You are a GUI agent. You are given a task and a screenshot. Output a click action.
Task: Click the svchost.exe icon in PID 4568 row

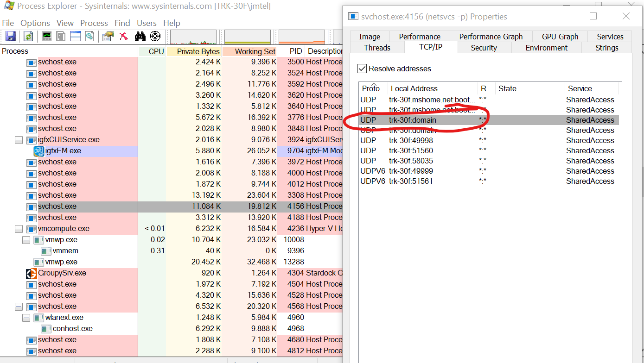31,307
